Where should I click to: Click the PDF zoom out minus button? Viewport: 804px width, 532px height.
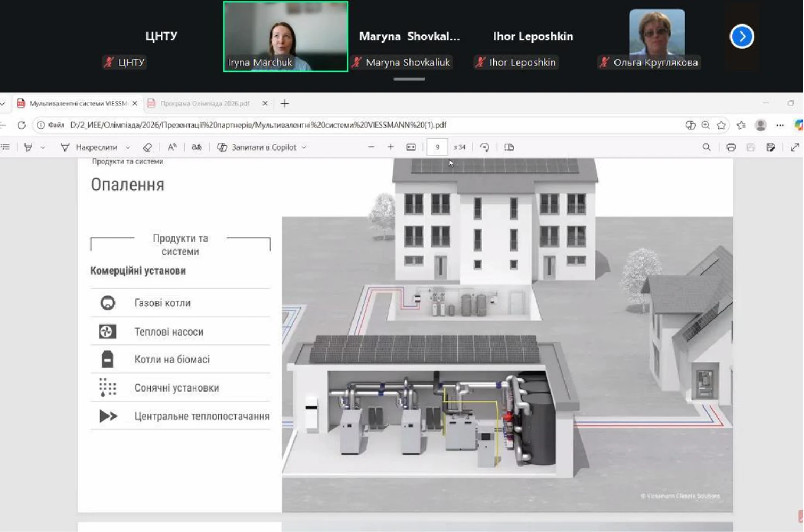(x=371, y=147)
